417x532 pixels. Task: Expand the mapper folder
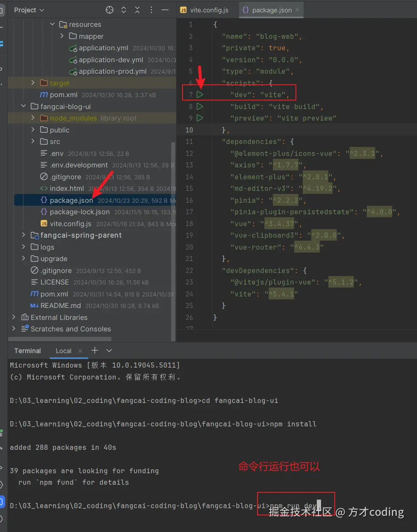click(x=62, y=36)
